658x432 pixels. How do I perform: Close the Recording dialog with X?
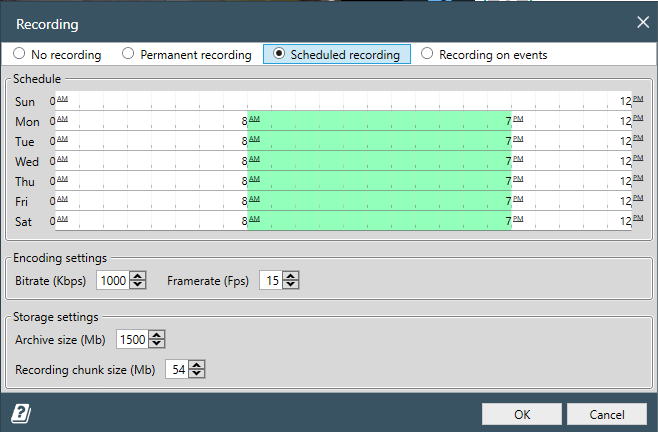(x=641, y=21)
